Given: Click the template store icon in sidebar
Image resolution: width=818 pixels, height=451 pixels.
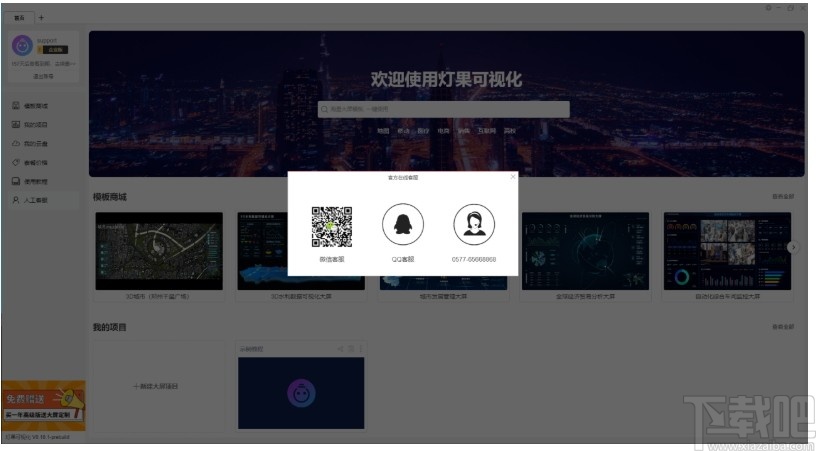Looking at the screenshot, I should coord(16,106).
